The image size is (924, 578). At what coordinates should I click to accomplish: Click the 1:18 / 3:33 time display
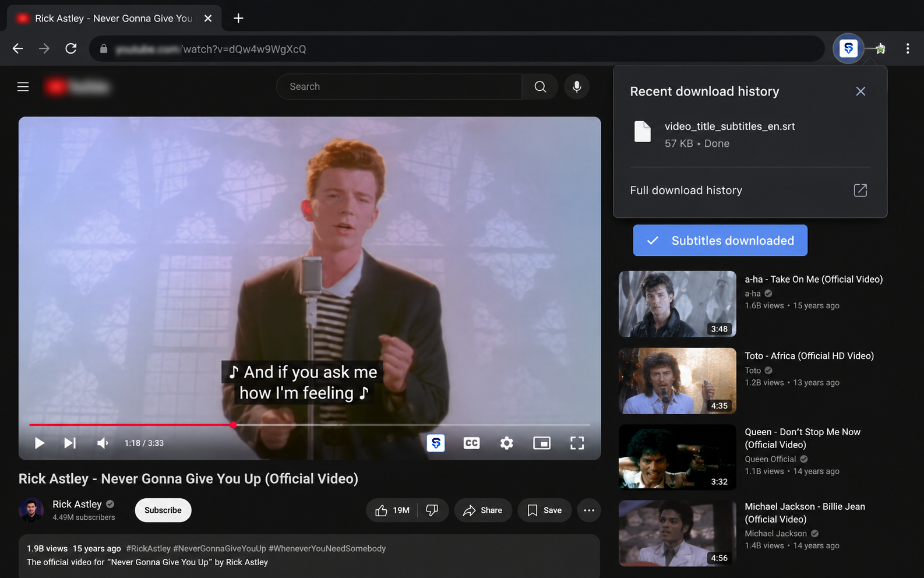click(x=144, y=443)
